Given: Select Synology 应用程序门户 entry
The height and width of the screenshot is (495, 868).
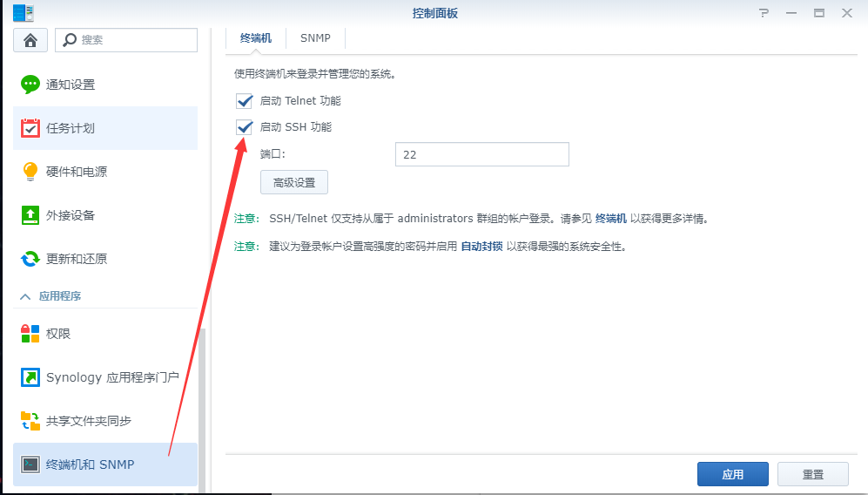Looking at the screenshot, I should tap(105, 377).
